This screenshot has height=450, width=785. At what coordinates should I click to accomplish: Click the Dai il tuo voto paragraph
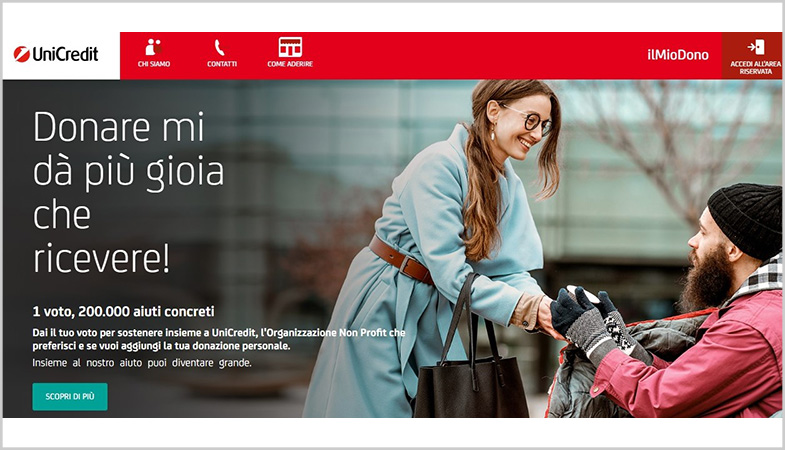(219, 339)
